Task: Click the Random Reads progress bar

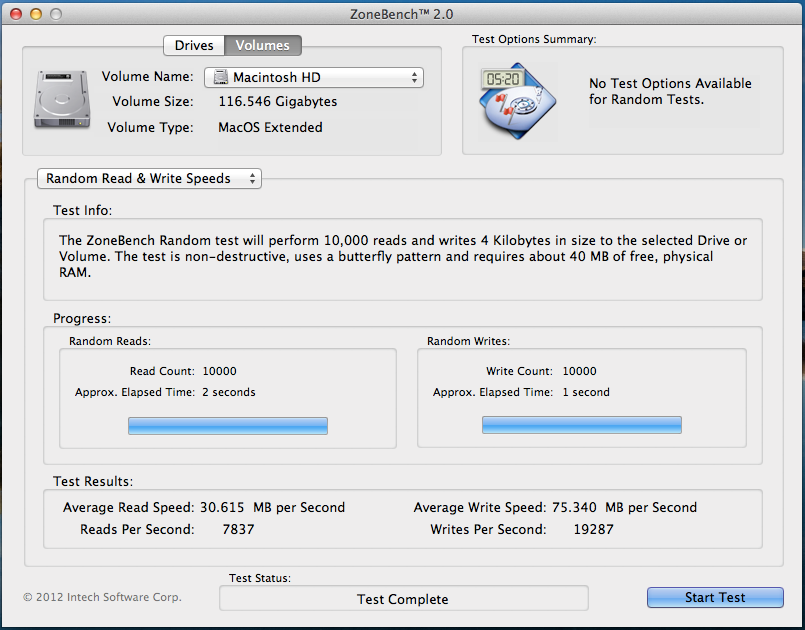Action: click(x=227, y=426)
